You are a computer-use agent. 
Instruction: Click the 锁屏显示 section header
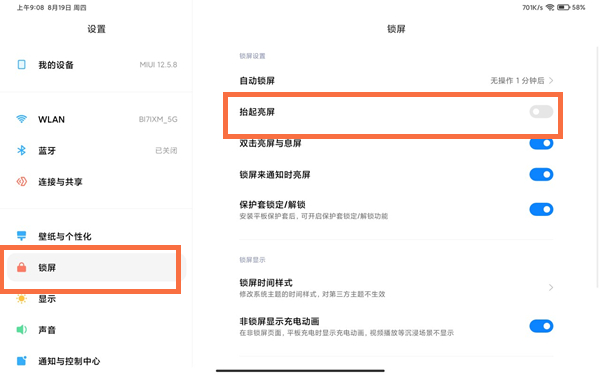point(252,260)
